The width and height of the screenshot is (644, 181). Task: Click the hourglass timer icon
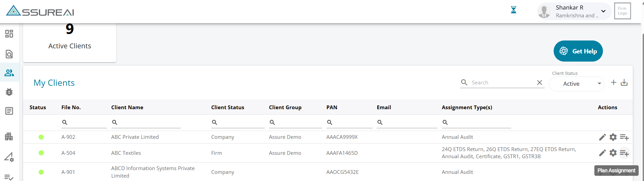pos(514,10)
